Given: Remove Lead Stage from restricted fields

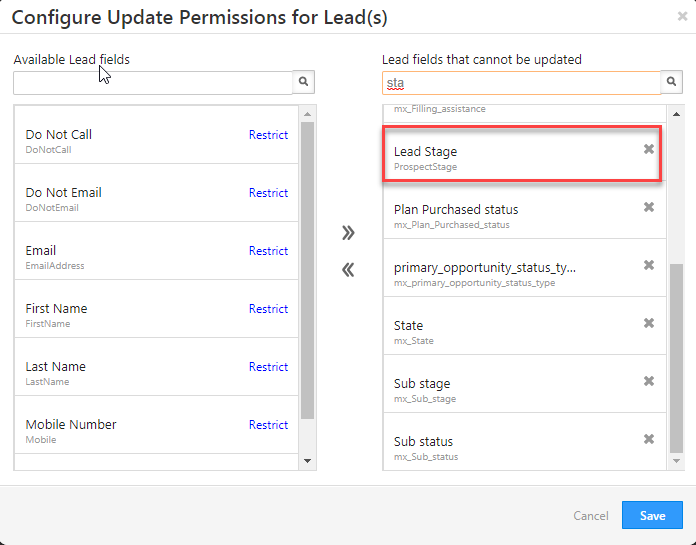Looking at the screenshot, I should tap(649, 149).
